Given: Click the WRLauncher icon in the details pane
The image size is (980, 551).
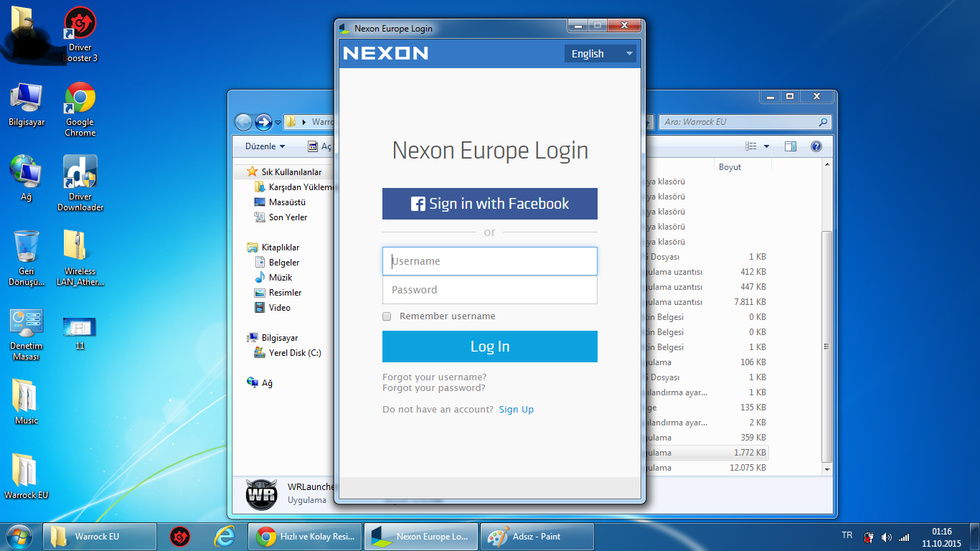Looking at the screenshot, I should (x=261, y=494).
